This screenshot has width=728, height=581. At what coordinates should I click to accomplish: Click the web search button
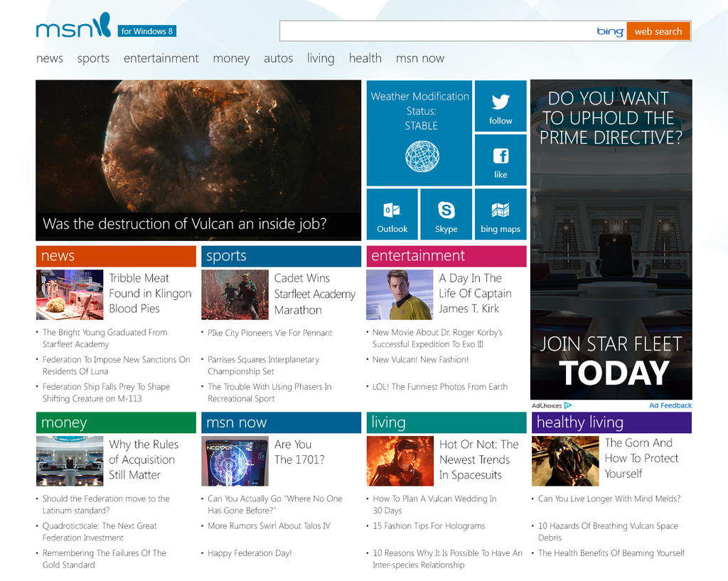tap(658, 31)
